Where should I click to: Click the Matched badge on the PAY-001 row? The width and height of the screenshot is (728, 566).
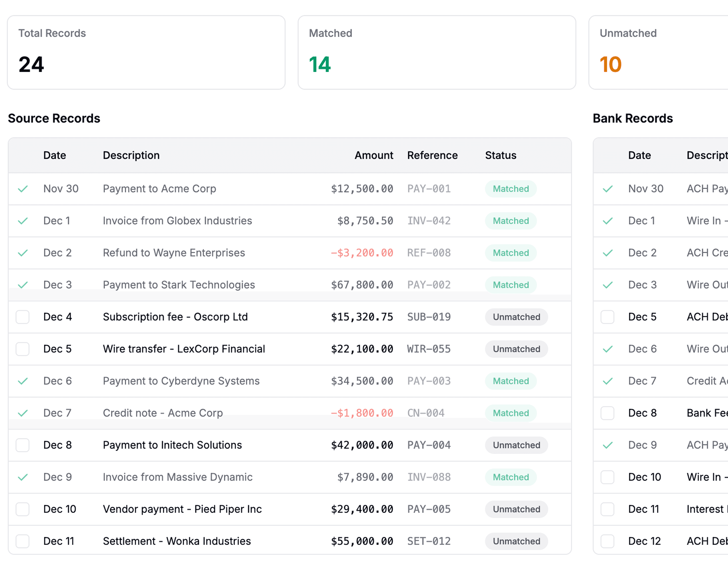tap(511, 189)
